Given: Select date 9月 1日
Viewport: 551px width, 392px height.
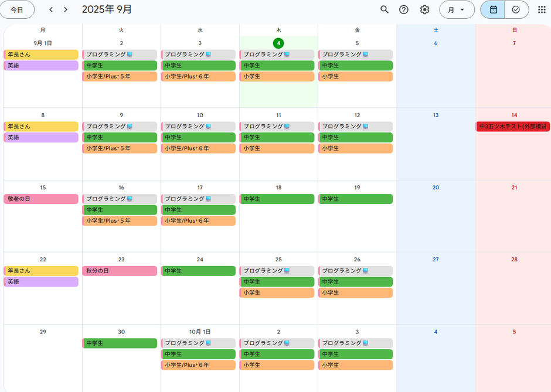Looking at the screenshot, I should pyautogui.click(x=43, y=43).
